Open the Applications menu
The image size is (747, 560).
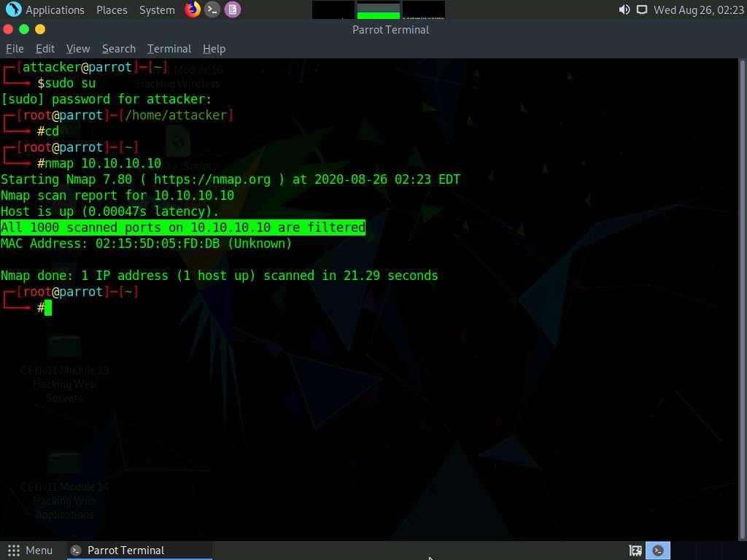pos(55,10)
